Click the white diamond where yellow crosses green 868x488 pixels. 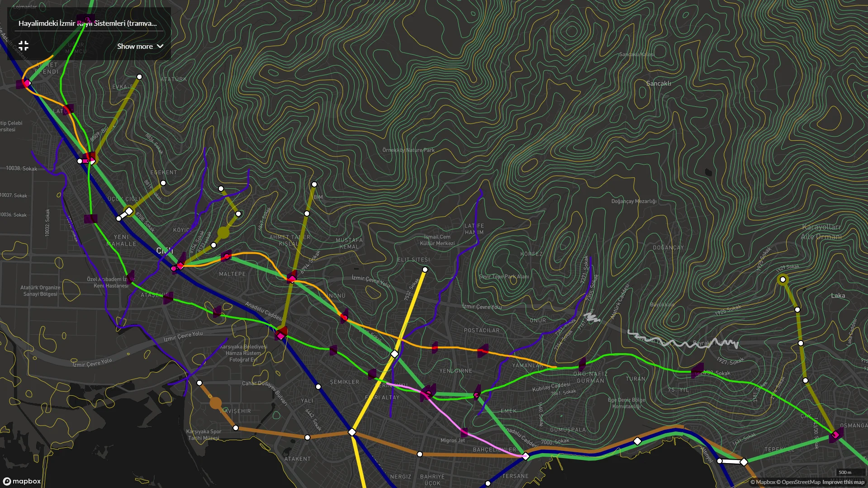point(394,354)
